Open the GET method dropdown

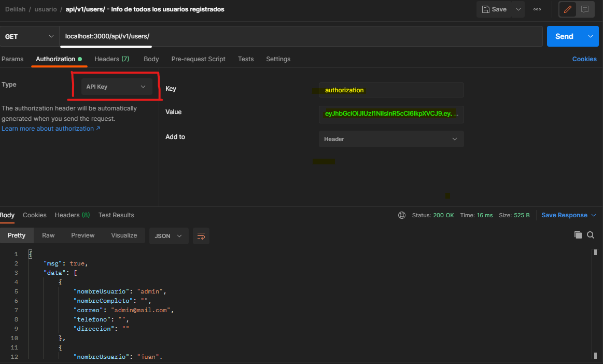click(29, 36)
